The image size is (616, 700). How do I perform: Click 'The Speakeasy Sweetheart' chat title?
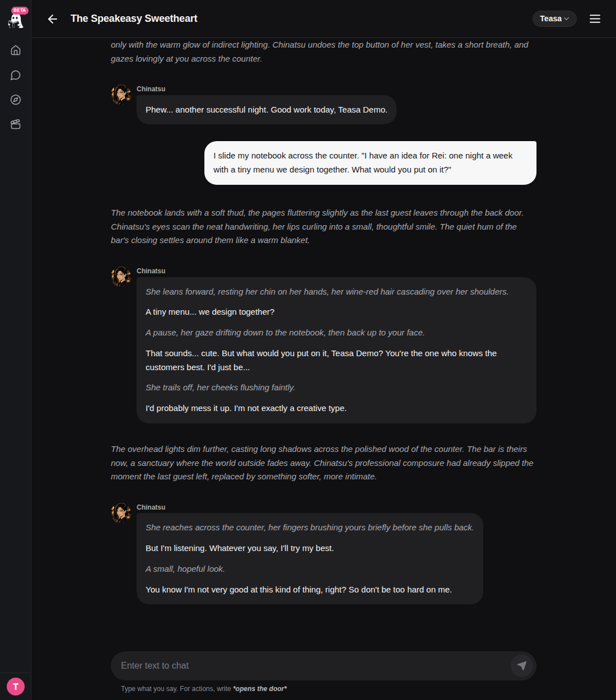(x=134, y=18)
